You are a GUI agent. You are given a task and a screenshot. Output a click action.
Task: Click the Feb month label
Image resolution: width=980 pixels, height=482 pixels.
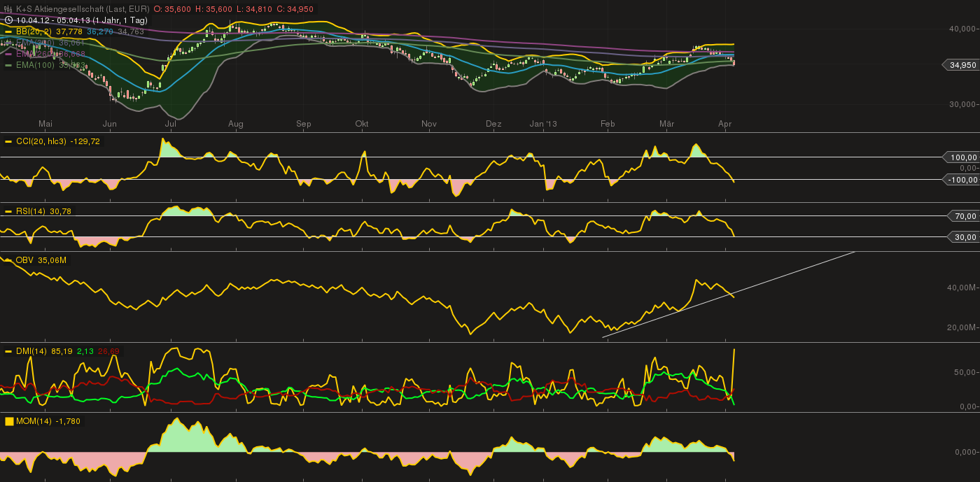tap(608, 124)
